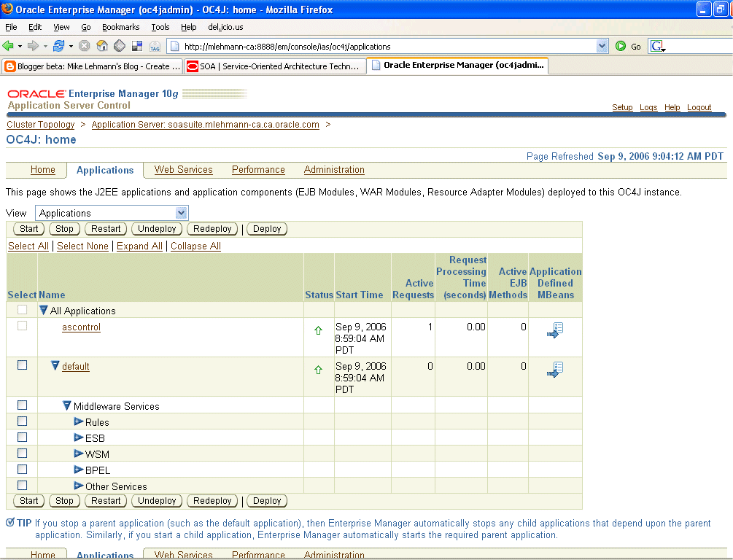This screenshot has height=560, width=733.
Task: Check the All Applications row checkbox
Action: tap(22, 310)
